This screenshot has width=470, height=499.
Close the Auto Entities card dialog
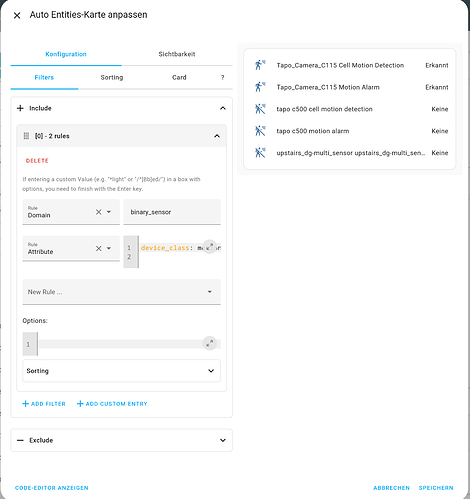coord(17,15)
